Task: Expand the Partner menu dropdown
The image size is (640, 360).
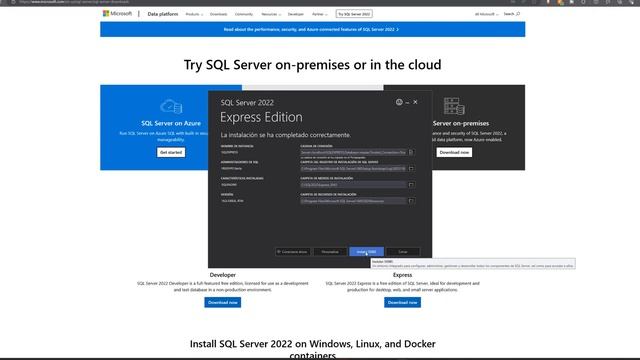Action: (320, 14)
